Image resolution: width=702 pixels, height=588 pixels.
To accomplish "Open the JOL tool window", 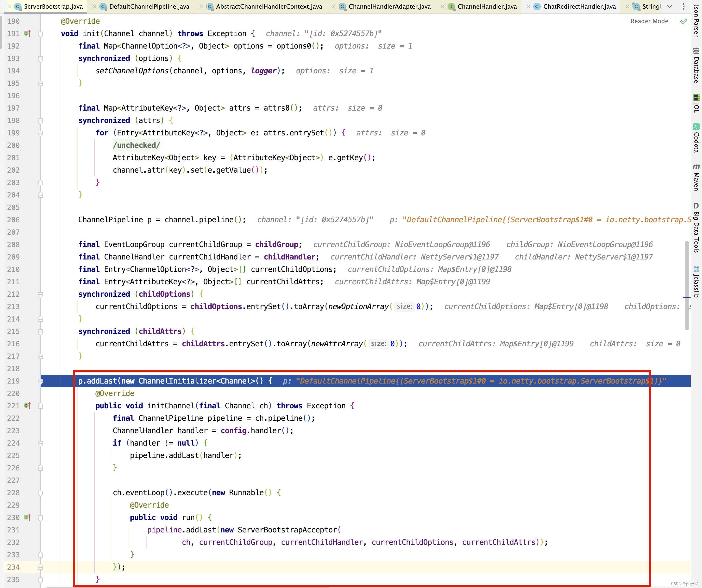I will 696,103.
